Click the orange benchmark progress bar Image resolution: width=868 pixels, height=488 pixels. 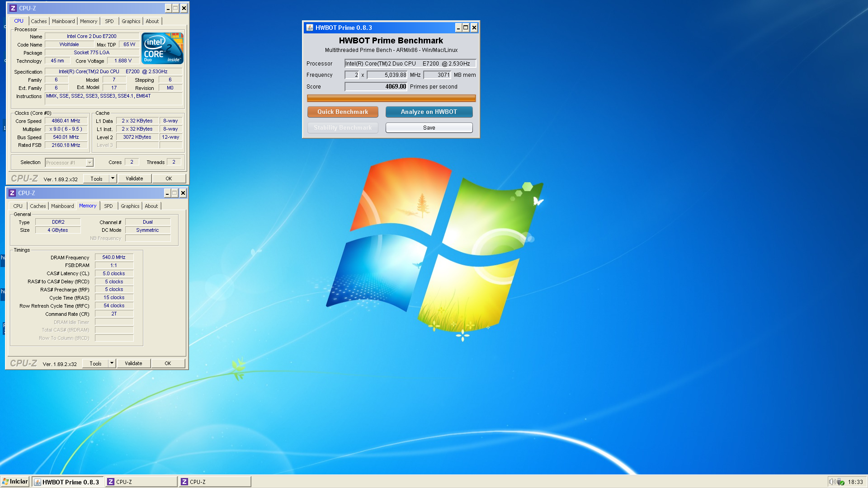[x=391, y=99]
